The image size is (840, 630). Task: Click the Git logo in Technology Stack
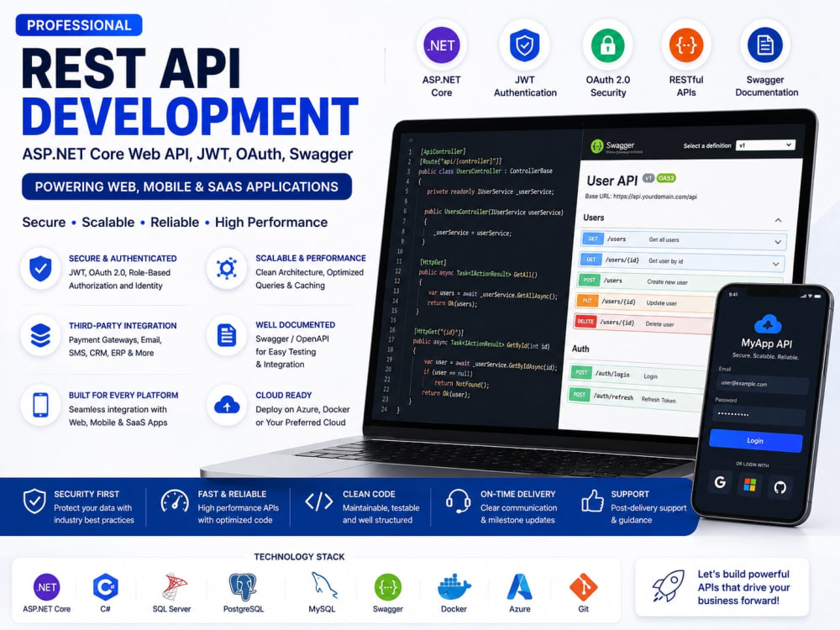click(584, 586)
